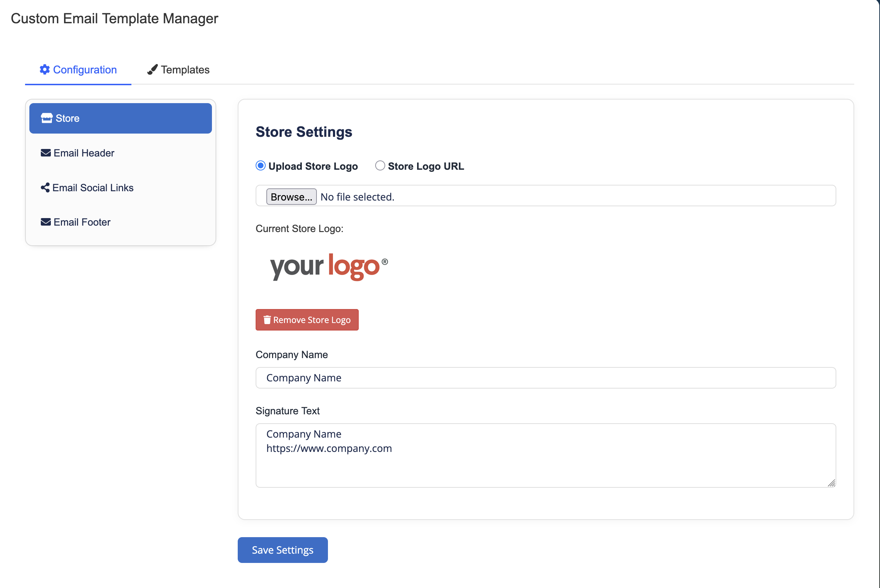Open the Configuration tab
This screenshot has height=588, width=880.
click(78, 70)
